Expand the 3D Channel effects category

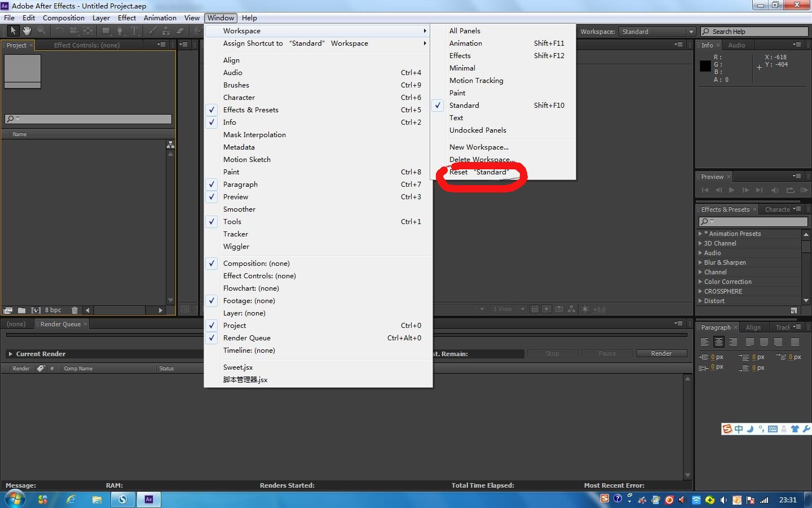point(700,243)
